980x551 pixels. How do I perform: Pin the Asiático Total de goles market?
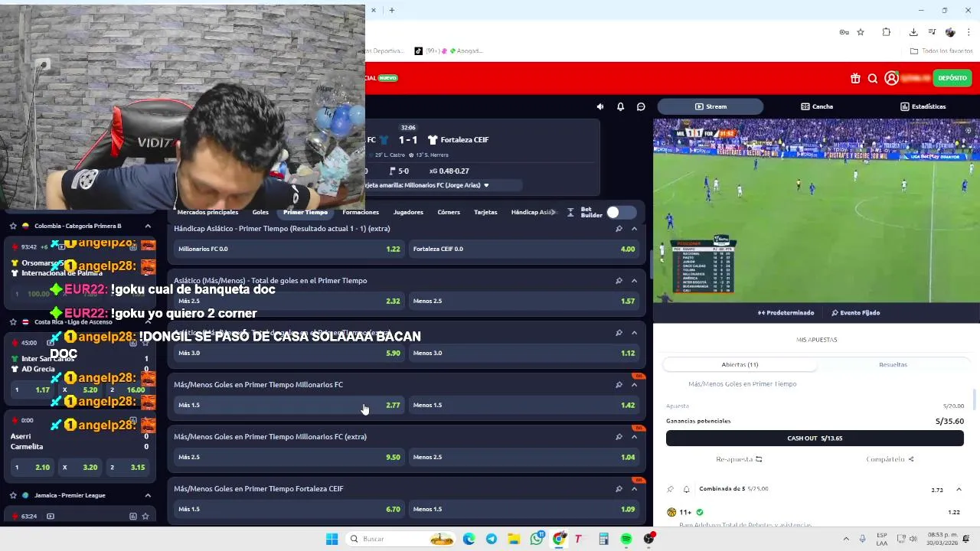point(619,280)
